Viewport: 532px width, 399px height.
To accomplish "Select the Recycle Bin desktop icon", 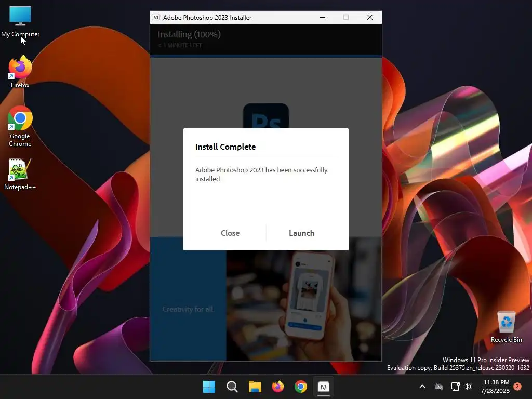I will pyautogui.click(x=506, y=327).
